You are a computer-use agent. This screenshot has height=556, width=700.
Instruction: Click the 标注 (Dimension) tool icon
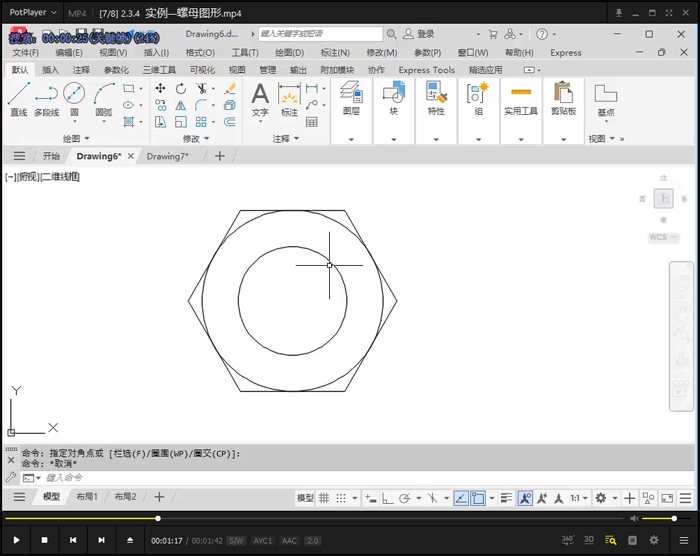point(289,94)
